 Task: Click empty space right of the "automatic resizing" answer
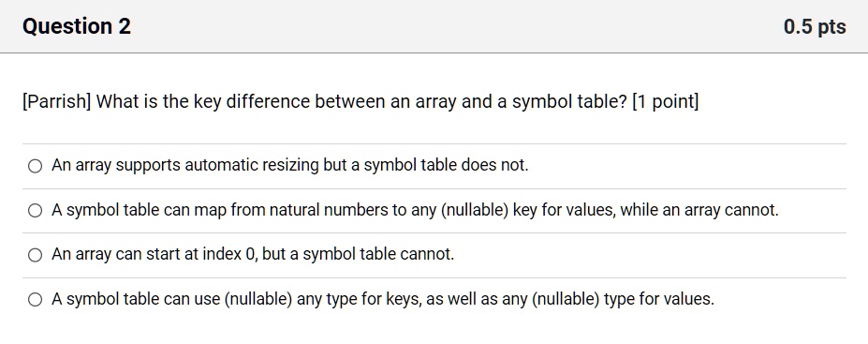[x=686, y=166]
